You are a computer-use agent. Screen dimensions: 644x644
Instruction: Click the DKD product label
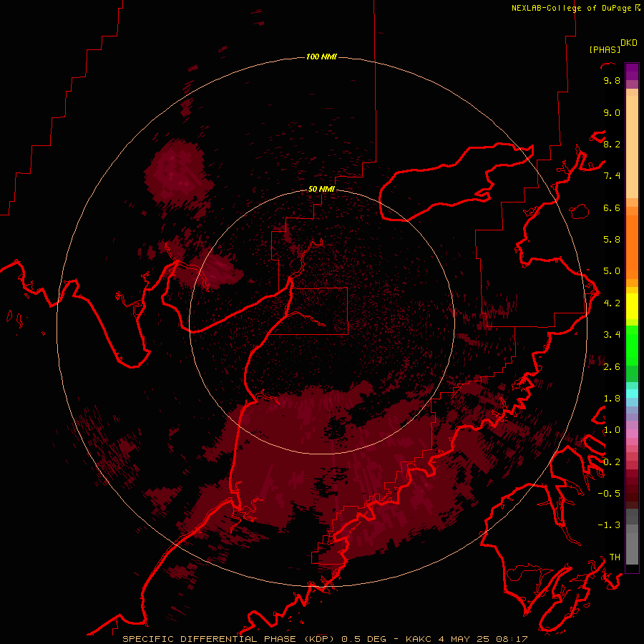click(x=629, y=43)
